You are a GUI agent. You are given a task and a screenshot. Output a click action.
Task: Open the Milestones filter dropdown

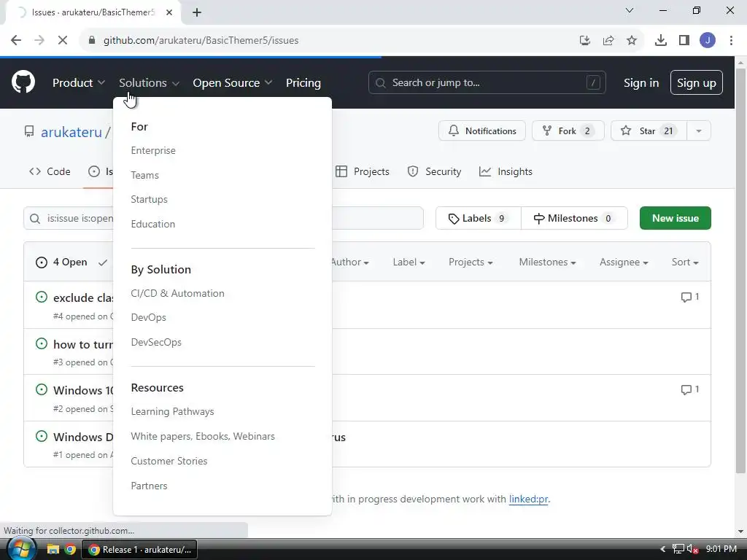click(547, 262)
